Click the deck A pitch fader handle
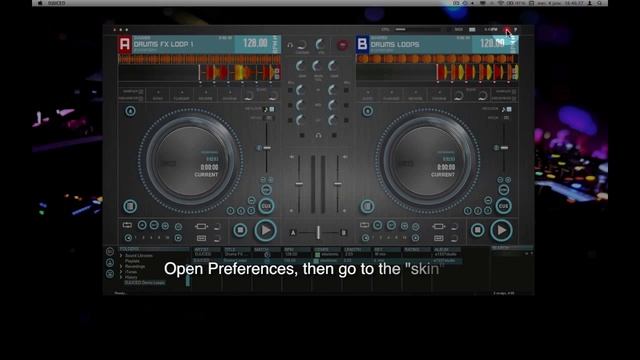640x360 pixels. click(x=267, y=148)
